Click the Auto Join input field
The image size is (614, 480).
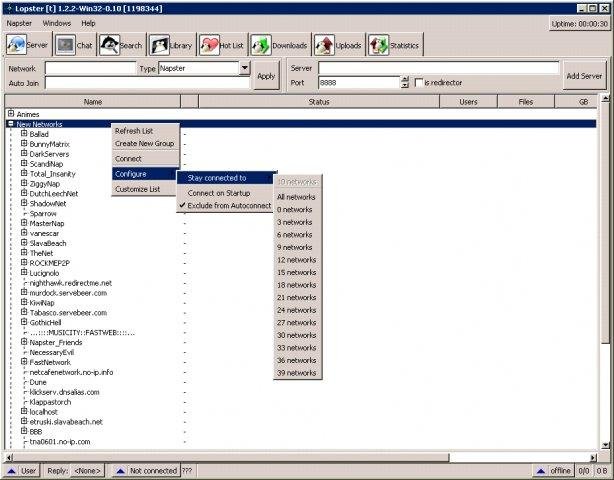(x=147, y=83)
